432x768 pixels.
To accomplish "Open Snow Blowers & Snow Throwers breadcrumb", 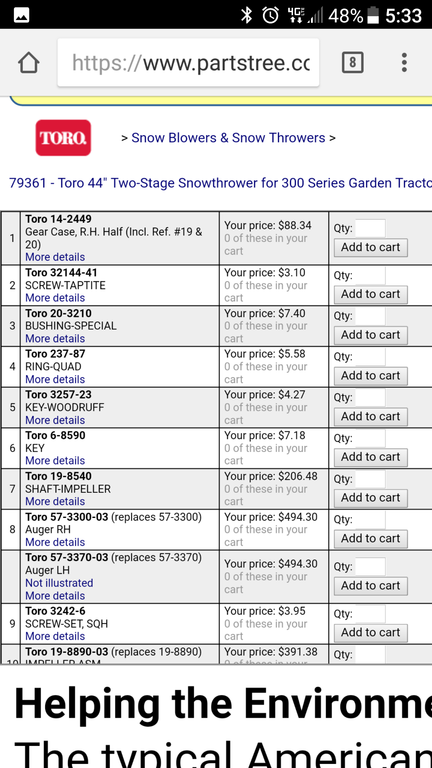I will pyautogui.click(x=228, y=138).
